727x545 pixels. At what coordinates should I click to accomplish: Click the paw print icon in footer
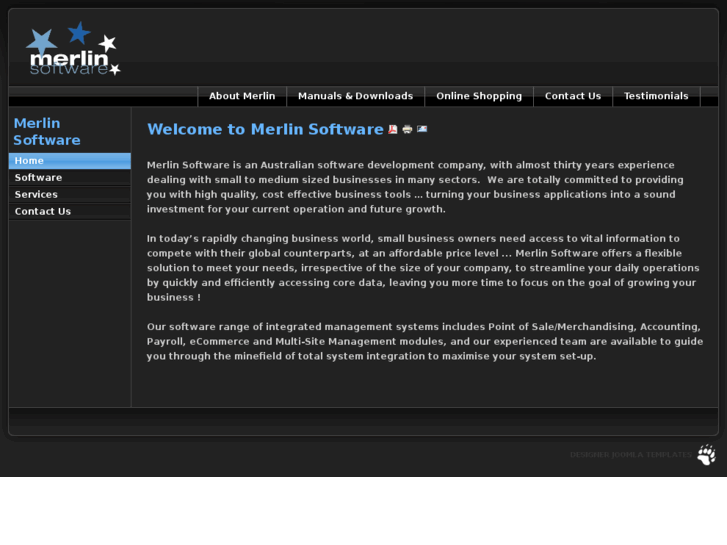pos(707,455)
